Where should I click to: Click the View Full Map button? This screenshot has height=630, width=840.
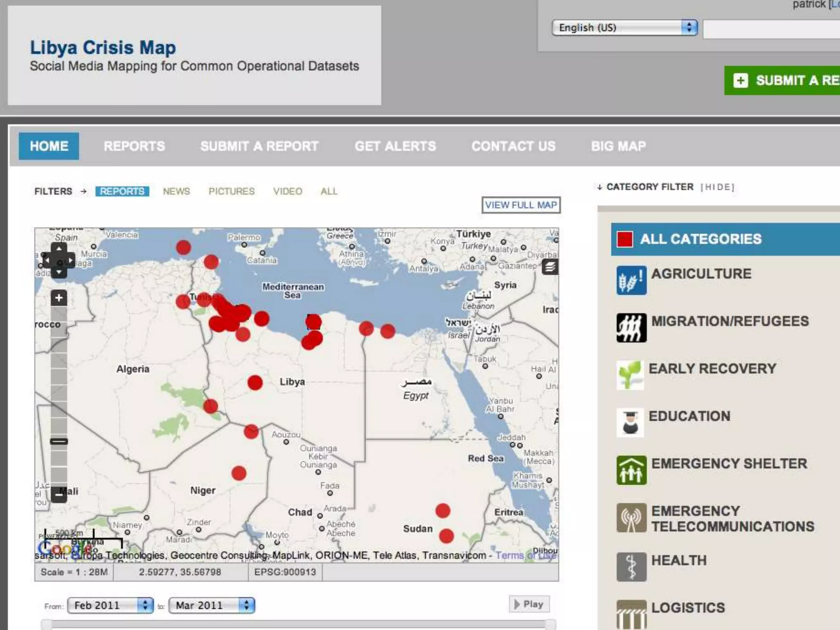click(x=521, y=205)
